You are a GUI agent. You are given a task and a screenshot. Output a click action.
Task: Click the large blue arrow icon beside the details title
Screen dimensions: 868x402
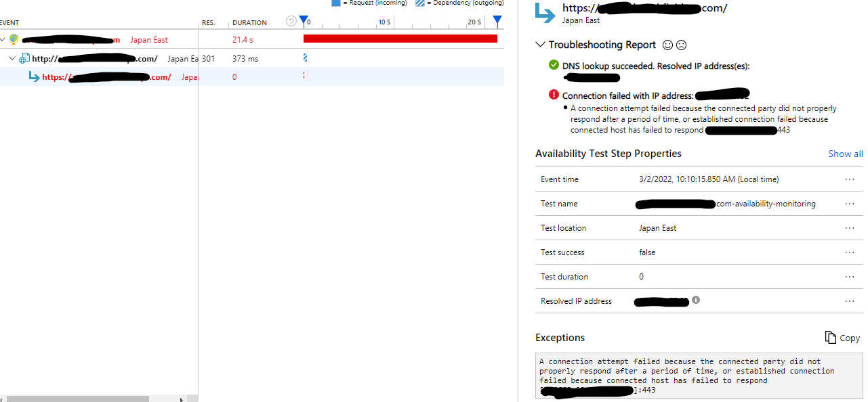point(544,12)
